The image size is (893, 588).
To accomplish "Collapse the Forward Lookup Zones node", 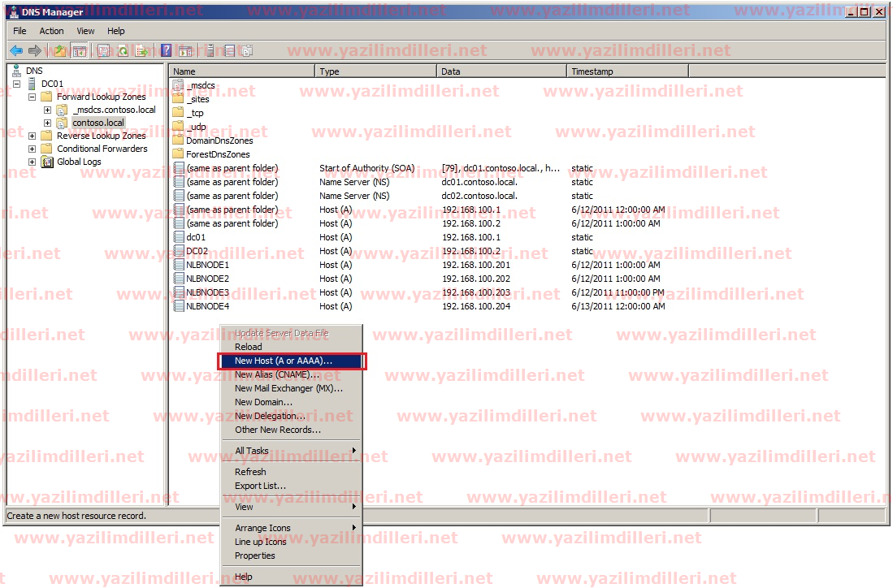I will [33, 97].
